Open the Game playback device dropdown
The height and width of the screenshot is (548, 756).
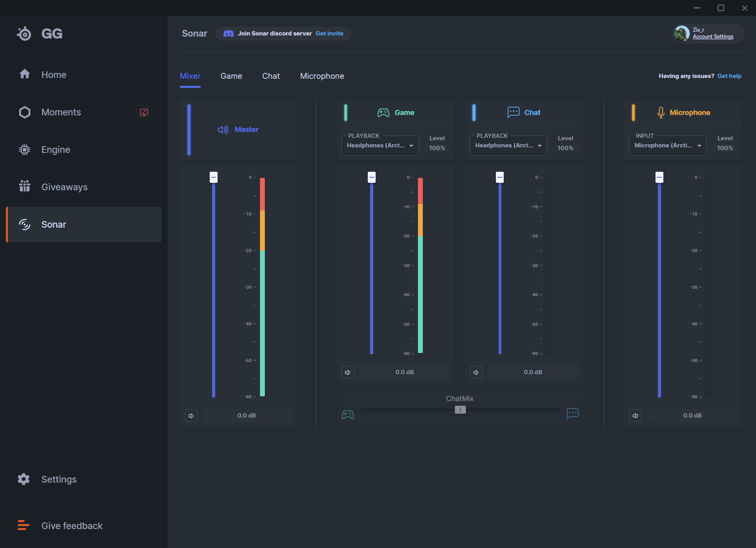[x=380, y=145]
